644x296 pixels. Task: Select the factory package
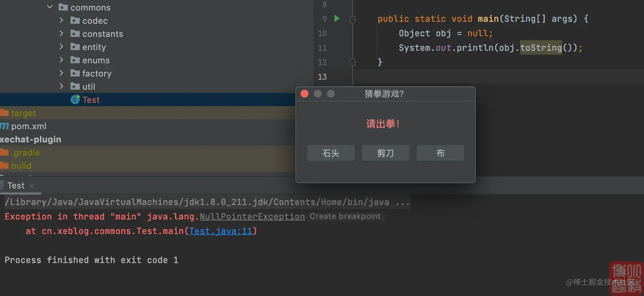(x=97, y=73)
